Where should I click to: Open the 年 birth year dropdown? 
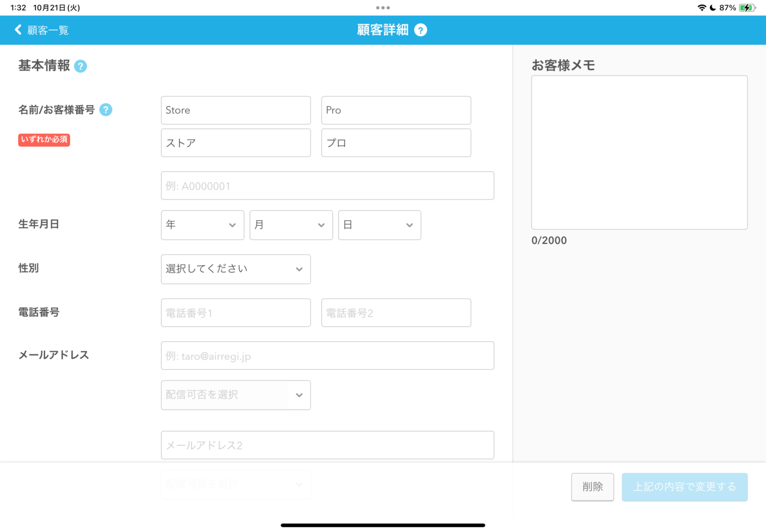point(202,225)
